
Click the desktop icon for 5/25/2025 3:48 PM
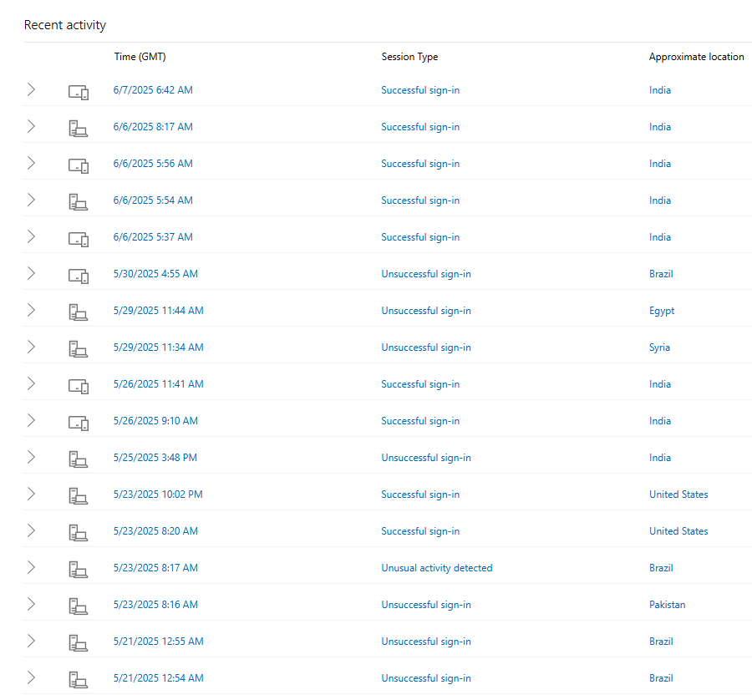[x=79, y=459]
